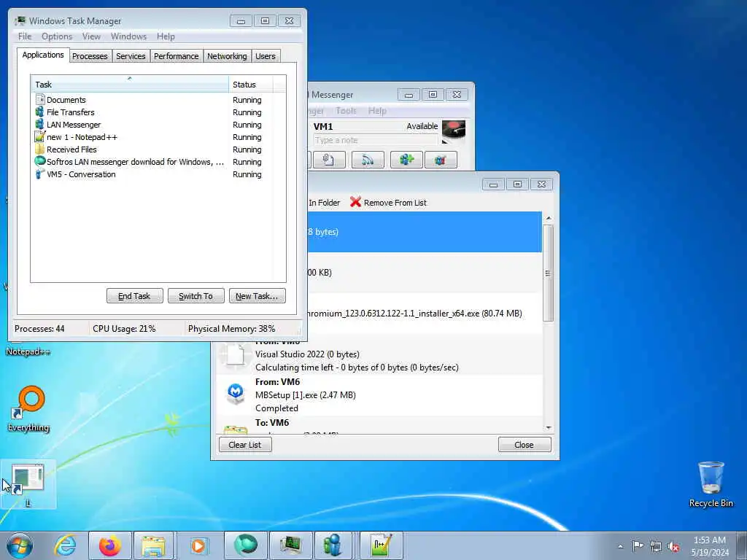Select the Received Files task

click(158, 149)
